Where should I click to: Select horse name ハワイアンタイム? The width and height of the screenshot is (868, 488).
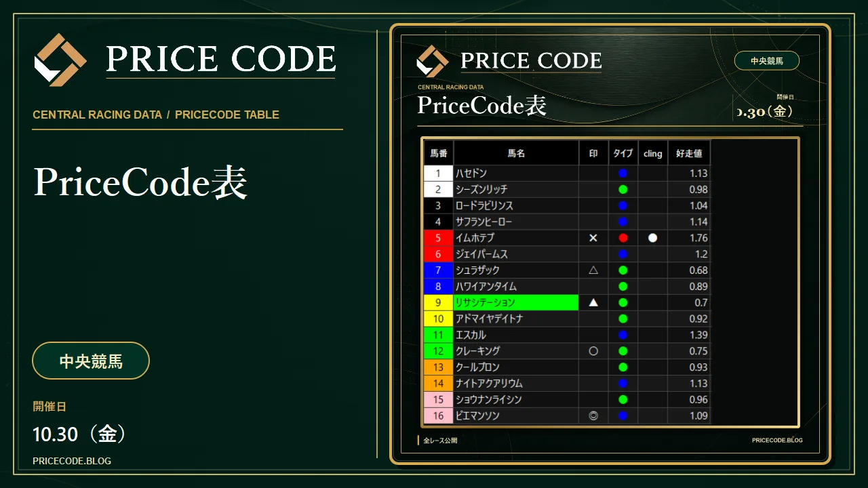pos(486,286)
